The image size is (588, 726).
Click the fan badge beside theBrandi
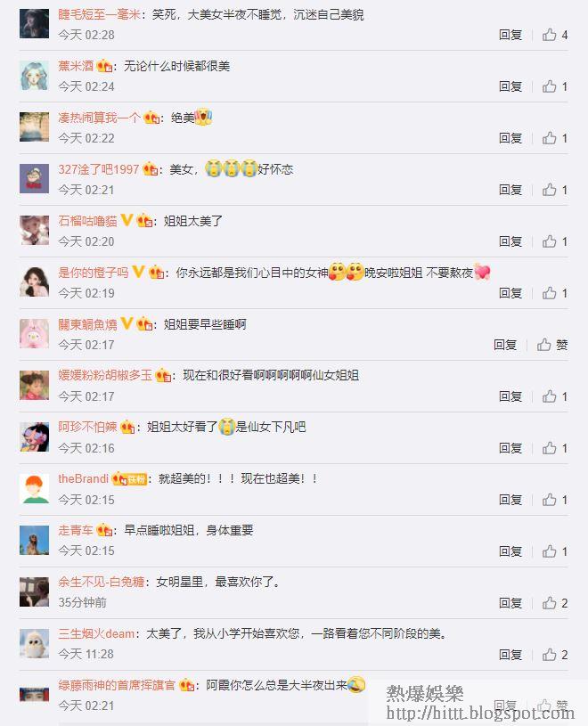tap(129, 478)
